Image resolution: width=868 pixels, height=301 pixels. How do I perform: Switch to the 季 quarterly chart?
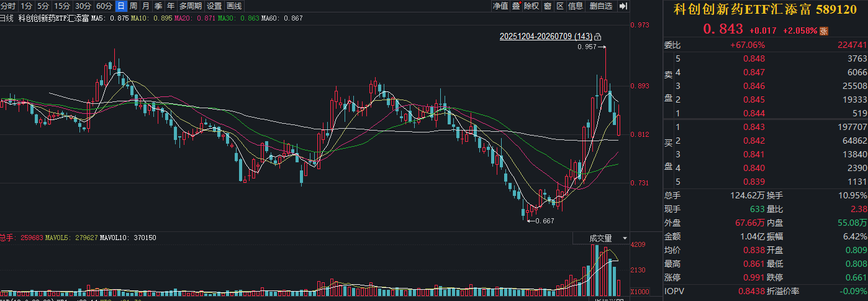coord(158,6)
